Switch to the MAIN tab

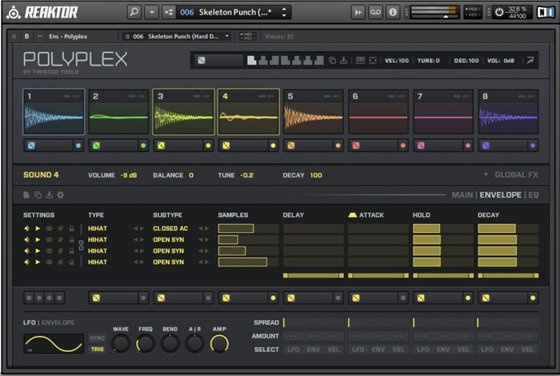pos(462,195)
